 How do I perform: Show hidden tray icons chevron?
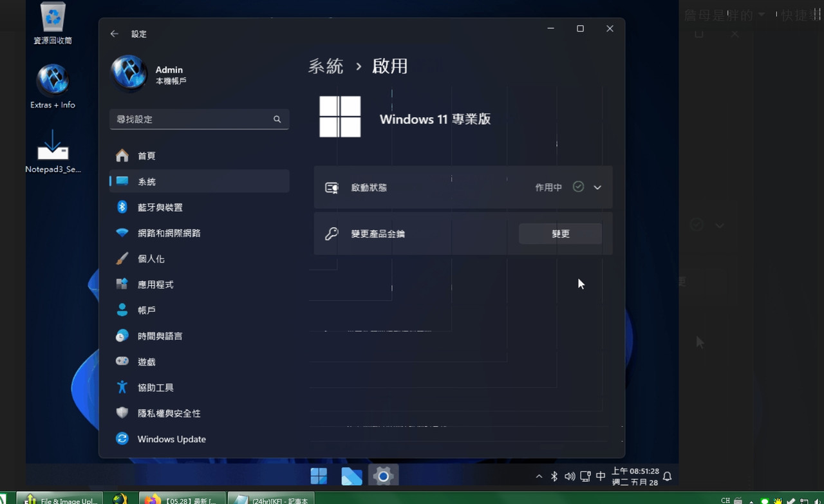pyautogui.click(x=539, y=476)
